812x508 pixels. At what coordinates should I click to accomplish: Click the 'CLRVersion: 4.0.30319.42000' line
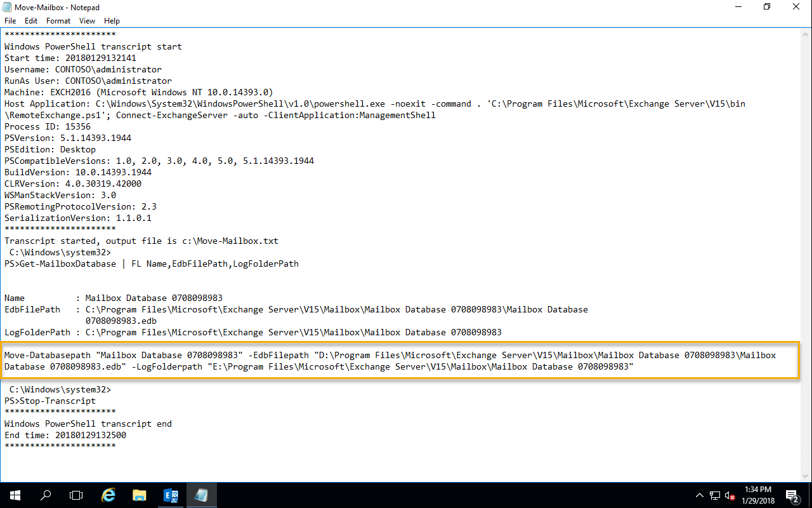[73, 184]
